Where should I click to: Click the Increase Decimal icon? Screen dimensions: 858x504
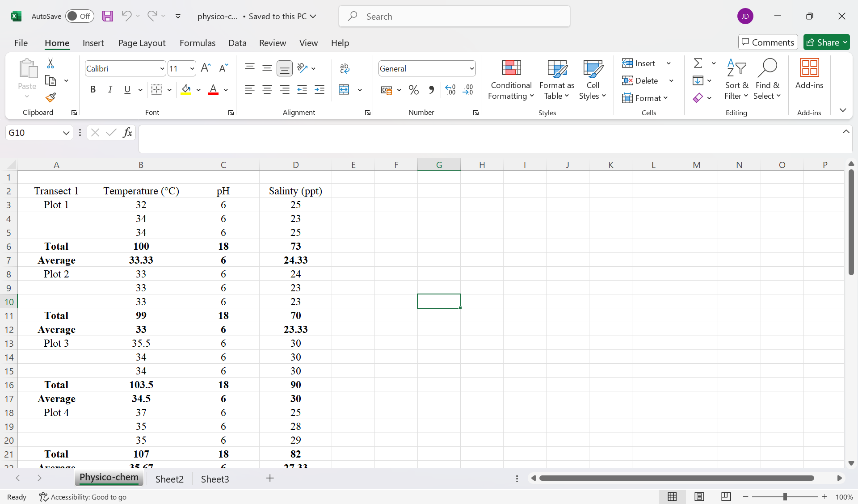click(450, 90)
